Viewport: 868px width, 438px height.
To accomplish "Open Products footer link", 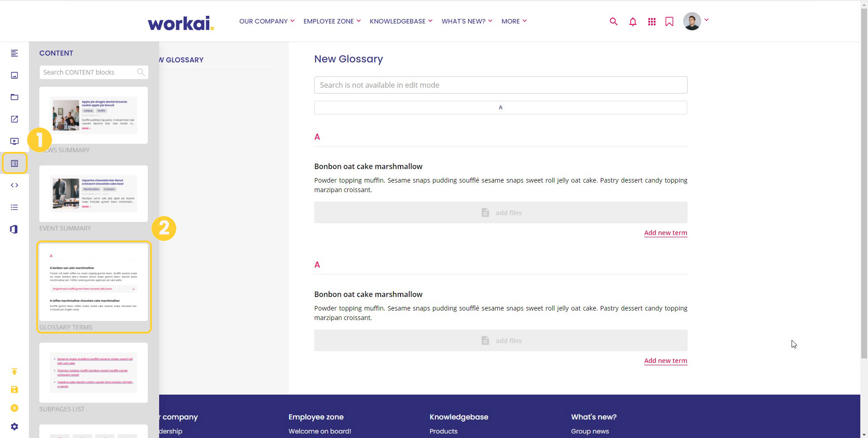I will (443, 431).
